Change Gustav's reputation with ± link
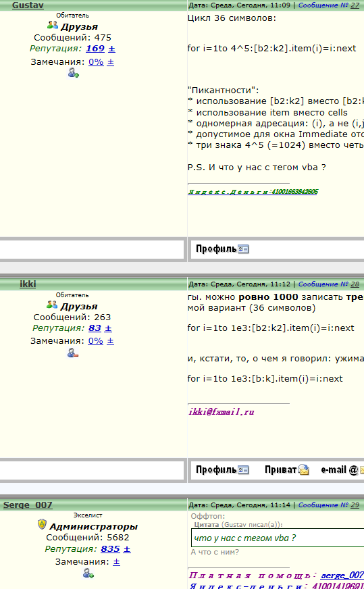Viewport: 364px width, 589px height. pos(111,49)
